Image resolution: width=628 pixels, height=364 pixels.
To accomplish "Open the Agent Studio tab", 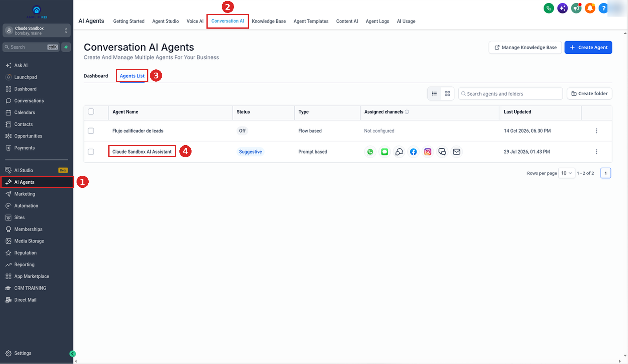I will 166,21.
